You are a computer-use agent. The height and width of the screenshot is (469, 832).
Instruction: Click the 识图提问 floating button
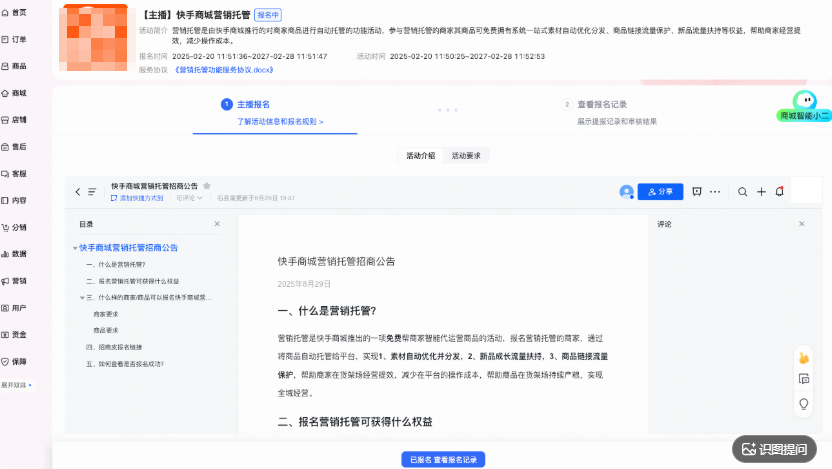click(775, 449)
